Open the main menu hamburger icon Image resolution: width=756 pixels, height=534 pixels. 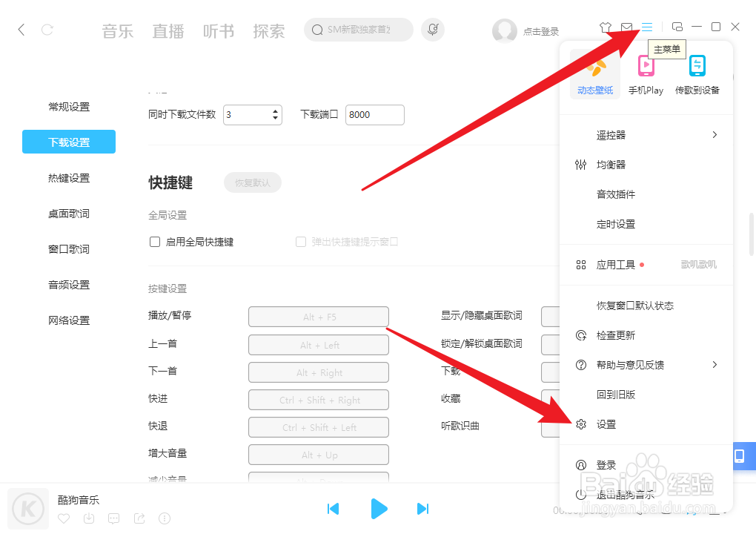(647, 27)
